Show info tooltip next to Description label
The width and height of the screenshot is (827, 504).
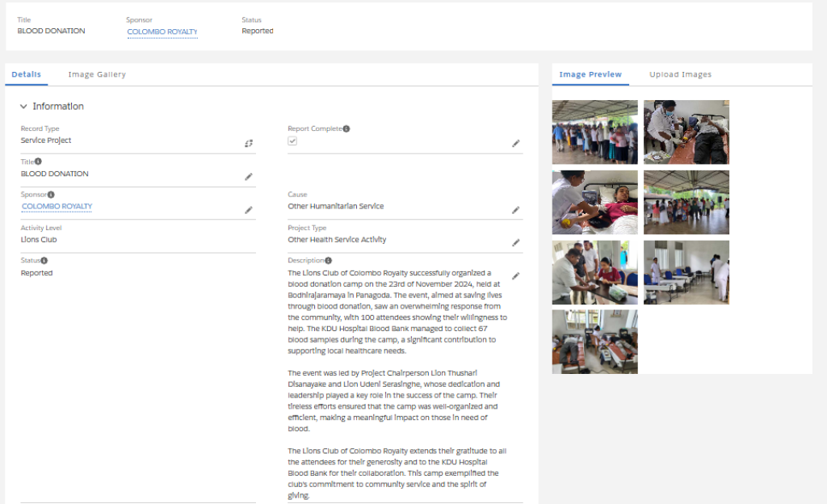pyautogui.click(x=329, y=260)
